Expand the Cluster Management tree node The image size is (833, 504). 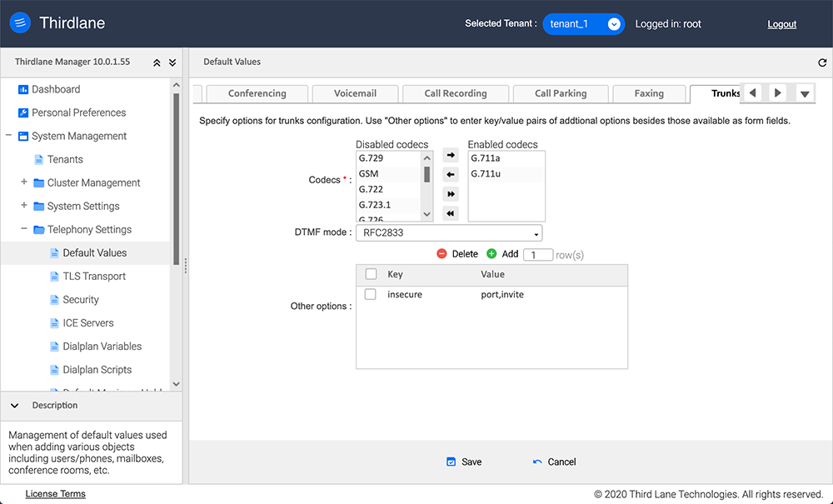click(x=24, y=182)
